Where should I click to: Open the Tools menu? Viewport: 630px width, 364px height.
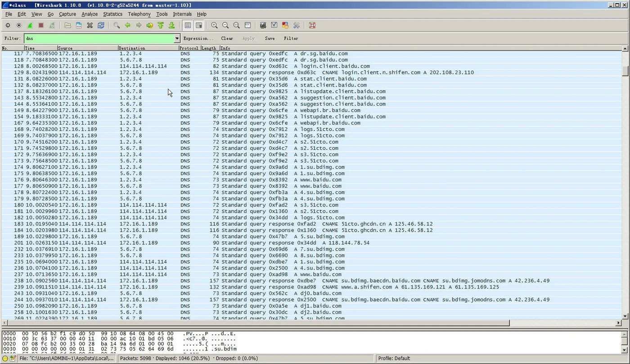coord(162,14)
